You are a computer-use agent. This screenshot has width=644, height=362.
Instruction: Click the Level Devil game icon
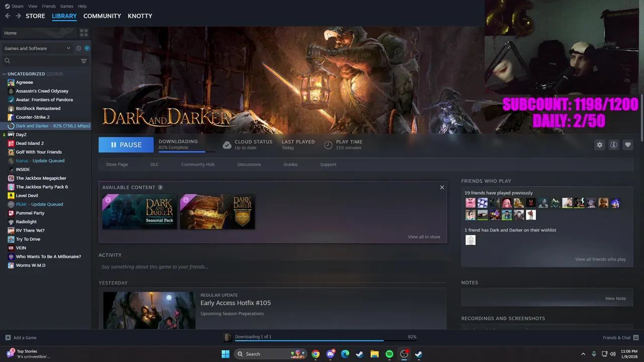coord(11,196)
